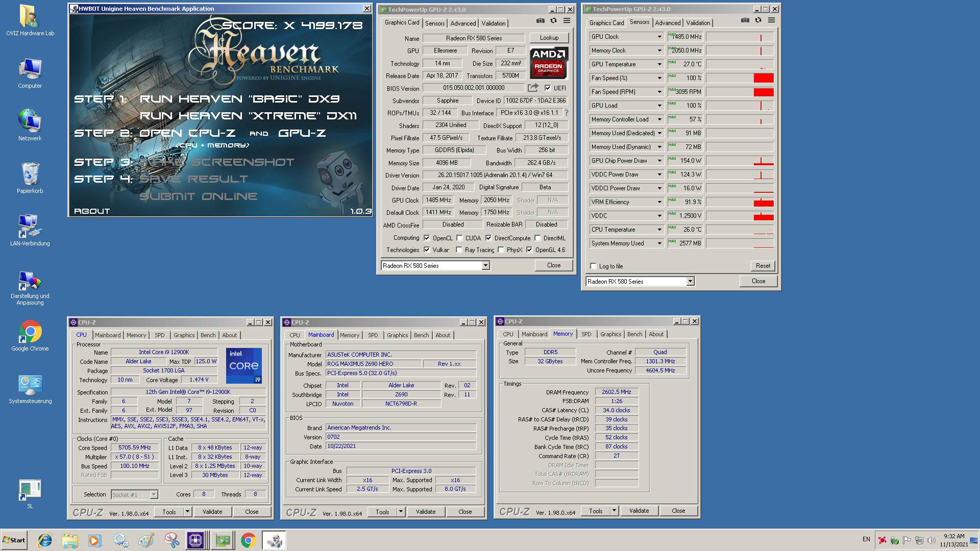Select the LAN-Verbindung desktop shortcut
980x551 pixels.
click(x=30, y=231)
